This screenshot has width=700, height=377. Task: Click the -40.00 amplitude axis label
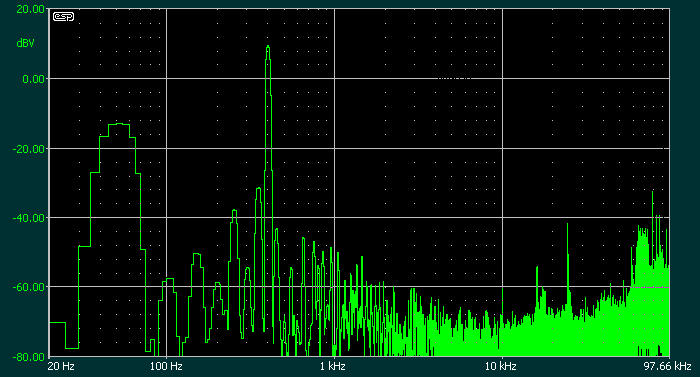(29, 218)
